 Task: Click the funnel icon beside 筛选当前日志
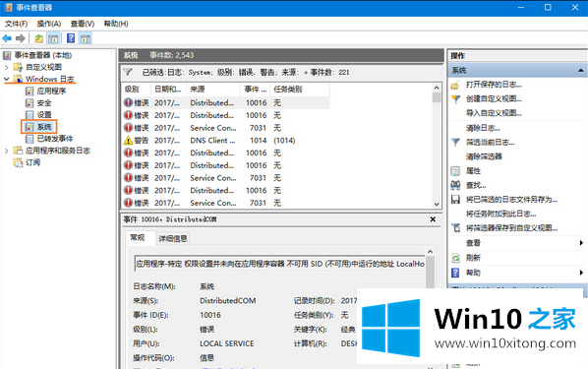click(x=455, y=143)
